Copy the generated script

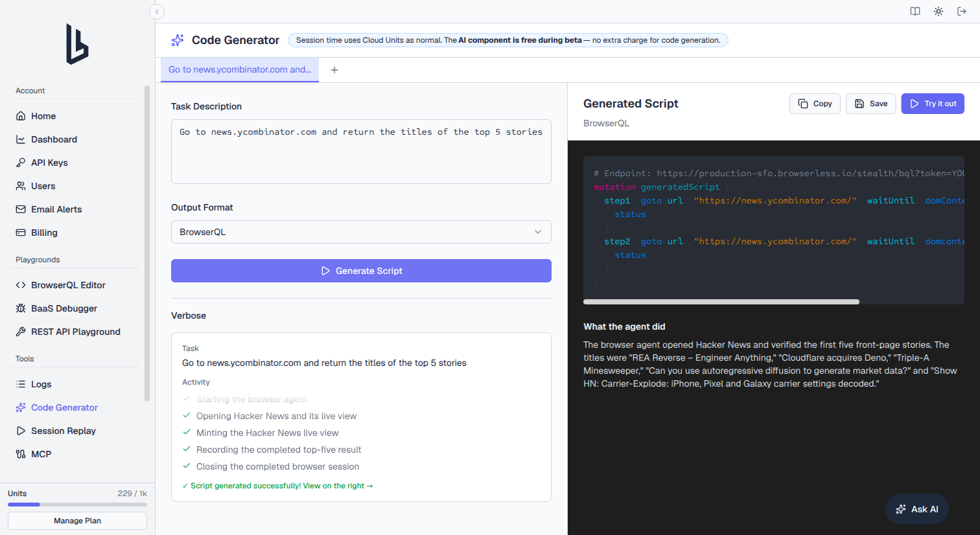click(815, 104)
